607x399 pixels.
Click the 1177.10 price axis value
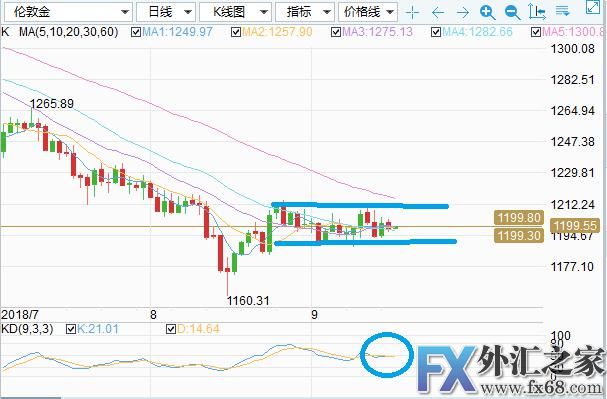(x=572, y=267)
